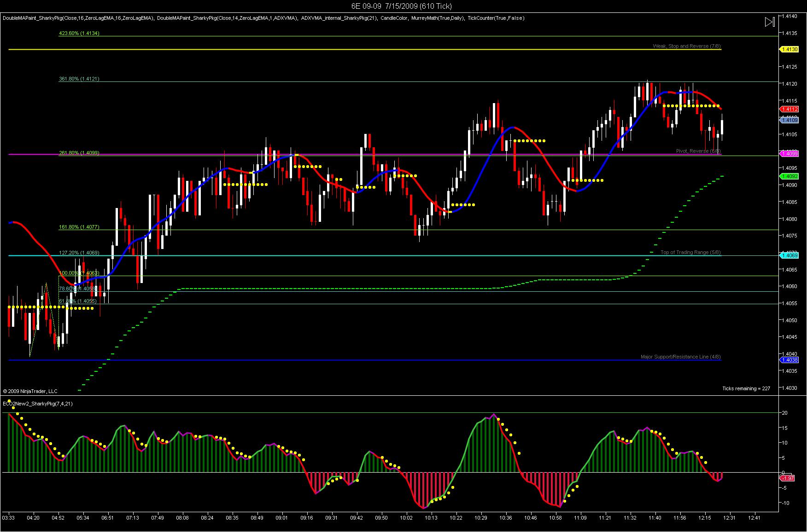Click the Weak, Stop and Reverse (7/8) line label

click(687, 46)
